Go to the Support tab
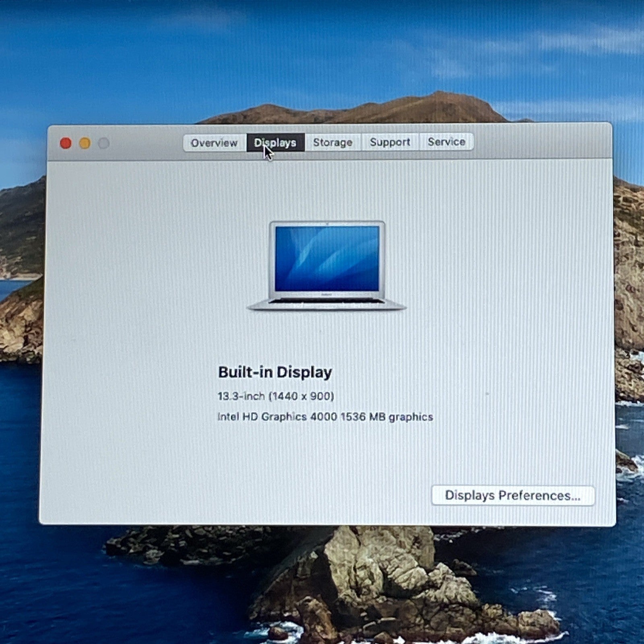The image size is (644, 644). point(390,142)
